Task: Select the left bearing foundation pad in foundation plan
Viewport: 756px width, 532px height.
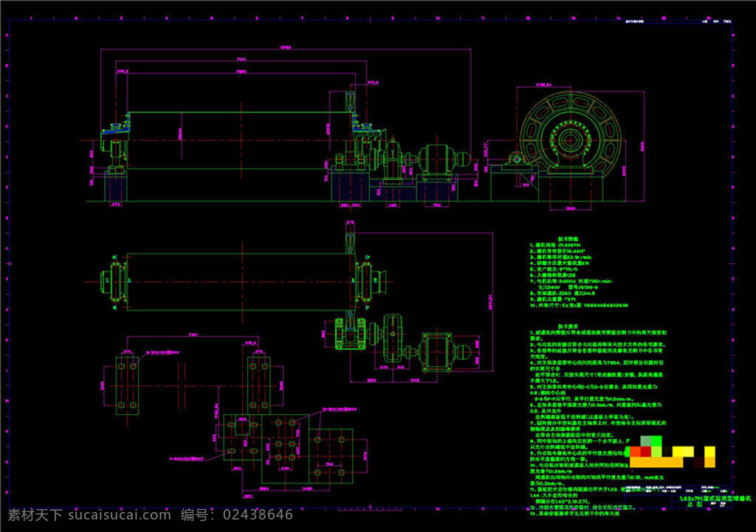Action: point(127,385)
